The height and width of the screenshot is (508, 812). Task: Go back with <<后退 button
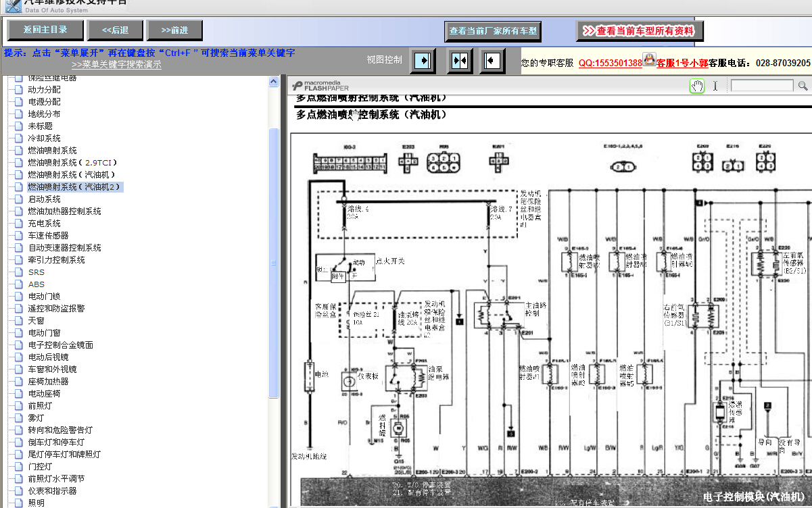click(x=116, y=30)
